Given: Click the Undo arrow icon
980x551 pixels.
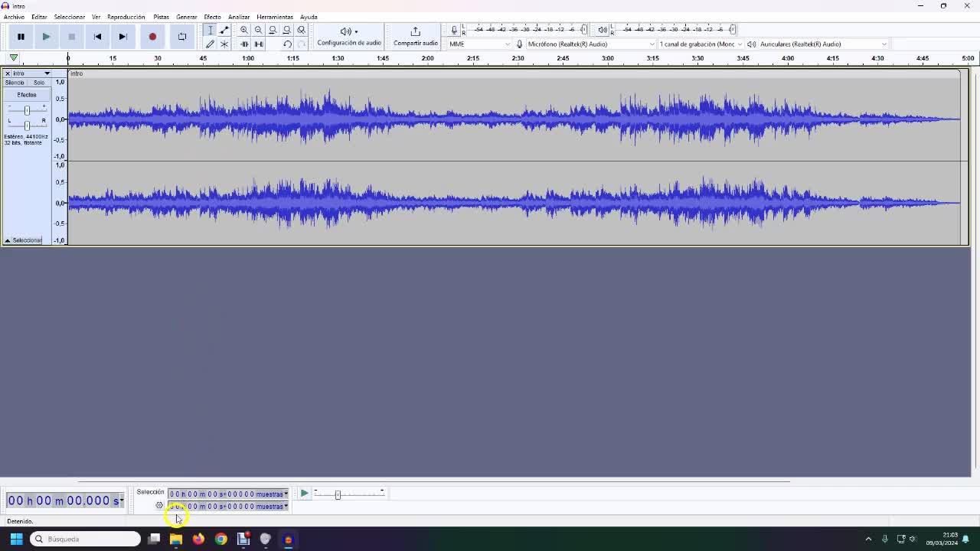Looking at the screenshot, I should [x=287, y=44].
